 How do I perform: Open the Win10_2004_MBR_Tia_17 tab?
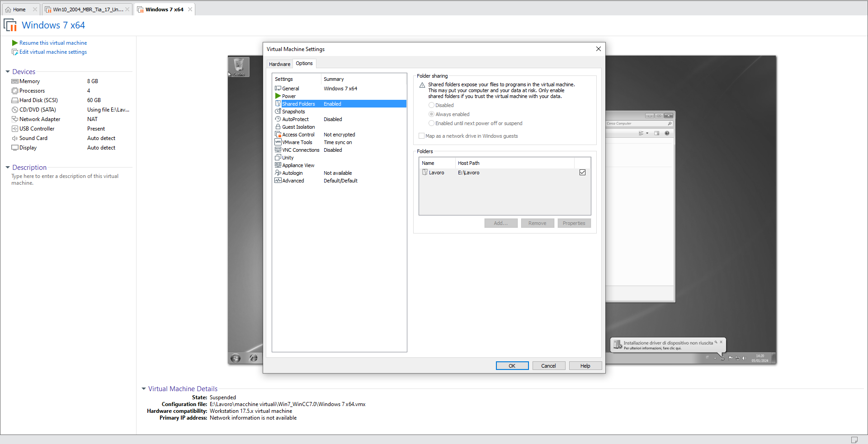[88, 9]
